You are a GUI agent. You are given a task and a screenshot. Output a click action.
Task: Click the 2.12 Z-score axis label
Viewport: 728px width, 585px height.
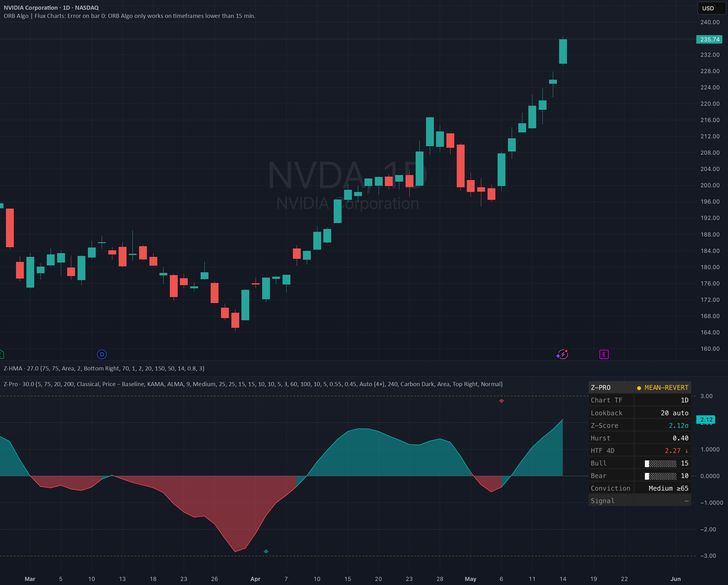point(706,419)
